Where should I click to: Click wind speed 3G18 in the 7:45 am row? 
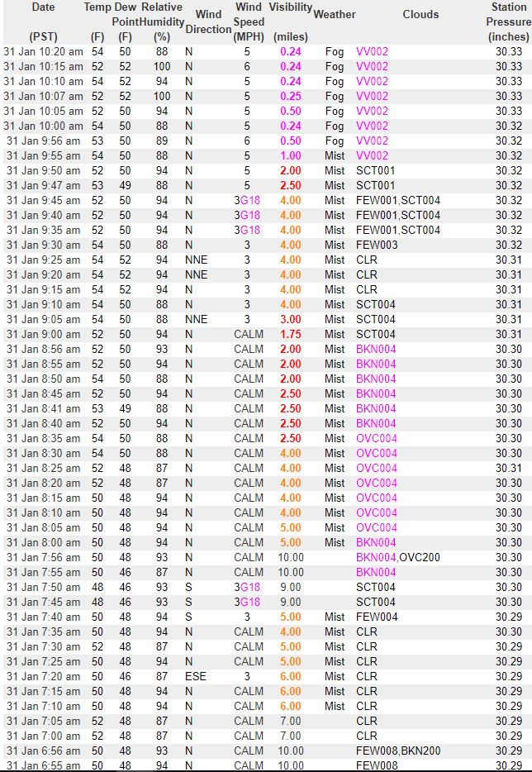pos(247,602)
